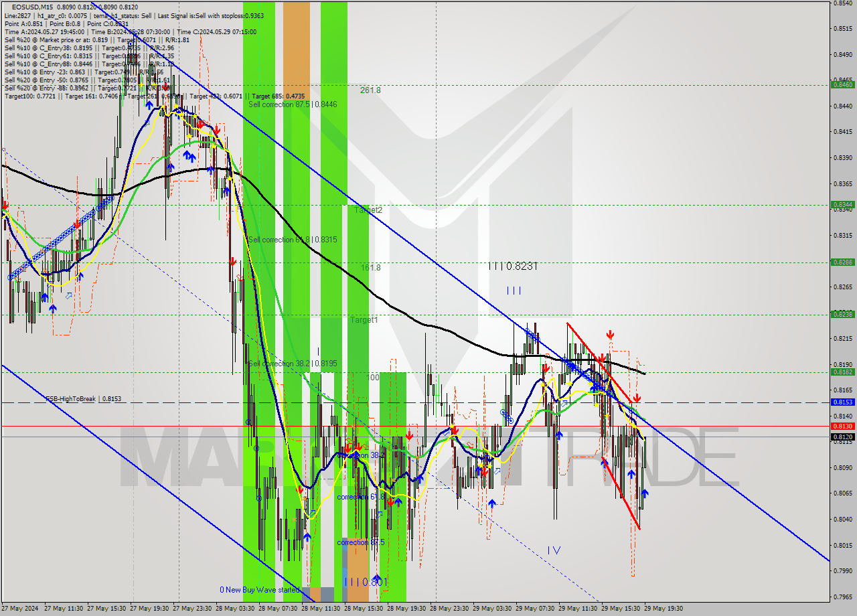857x616 pixels.
Task: Click the 0.8040 price axis value
Action: pos(842,519)
